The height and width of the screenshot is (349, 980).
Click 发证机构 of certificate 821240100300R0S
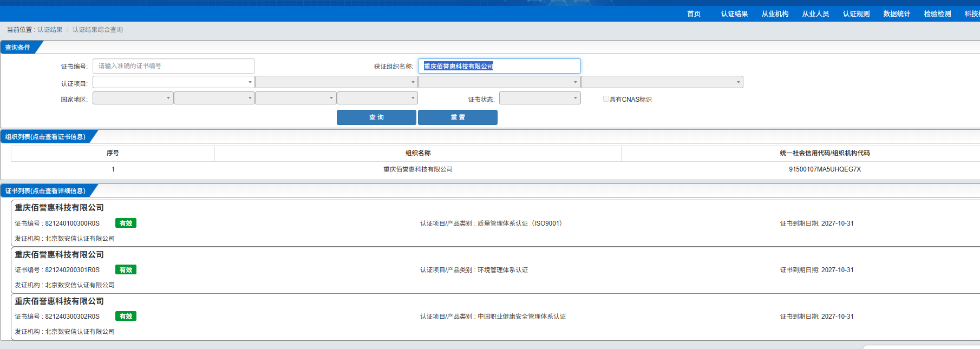[64, 239]
